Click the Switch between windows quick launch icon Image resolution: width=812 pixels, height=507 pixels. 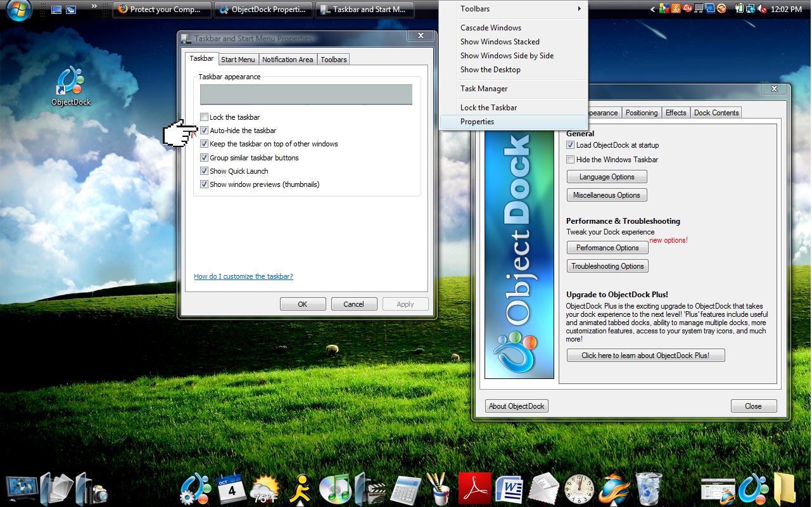point(71,10)
